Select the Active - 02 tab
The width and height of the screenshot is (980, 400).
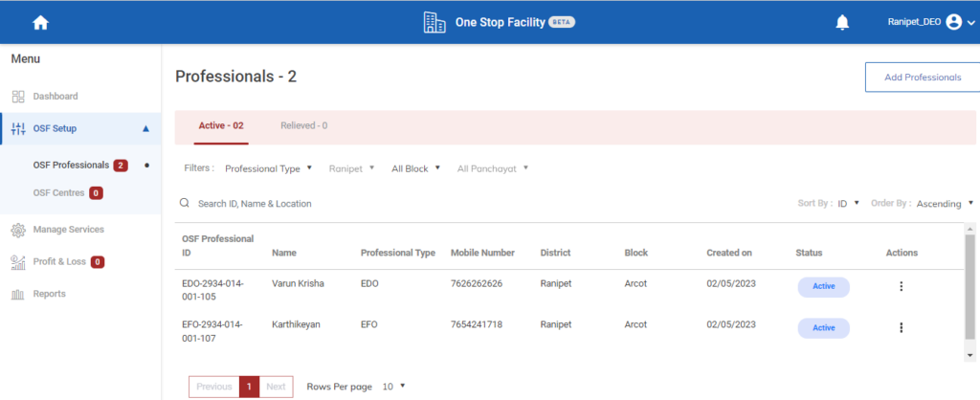coord(221,125)
